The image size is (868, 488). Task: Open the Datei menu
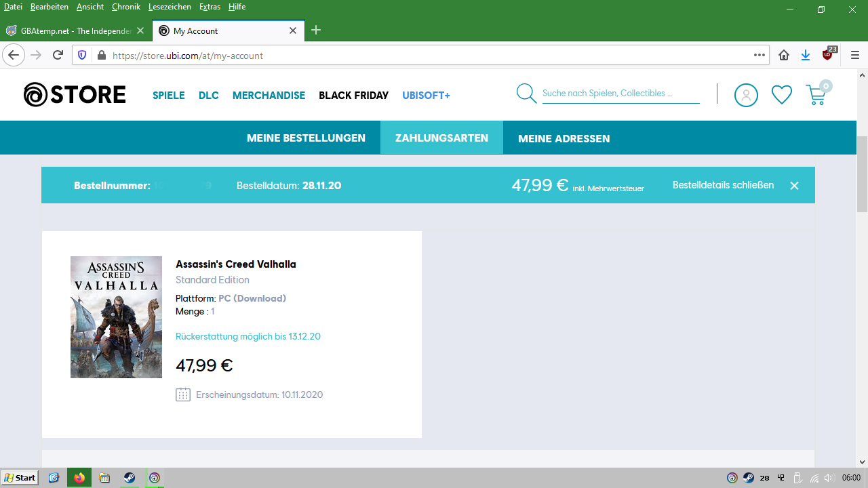click(x=13, y=7)
